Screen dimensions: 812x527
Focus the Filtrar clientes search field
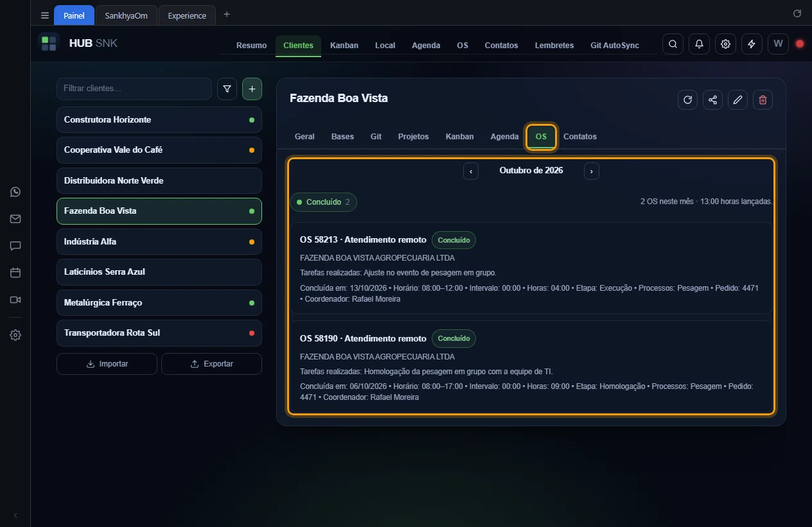[x=134, y=89]
